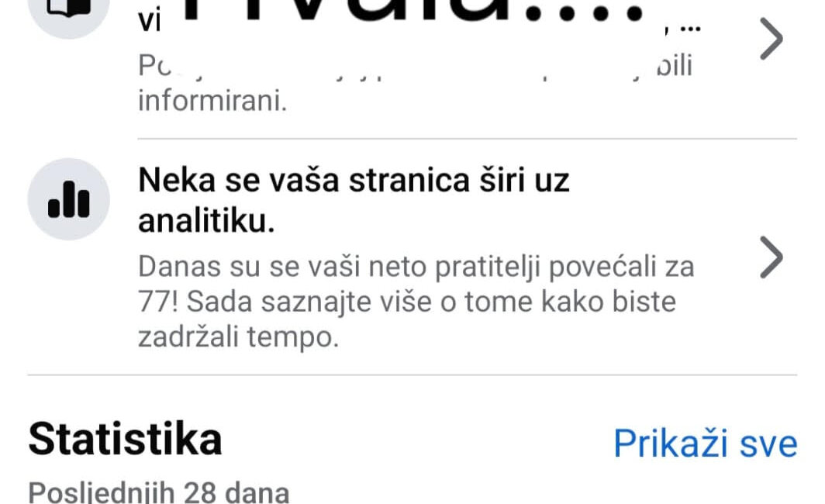Click the "Posljednjih 28 dana" label

click(x=158, y=492)
